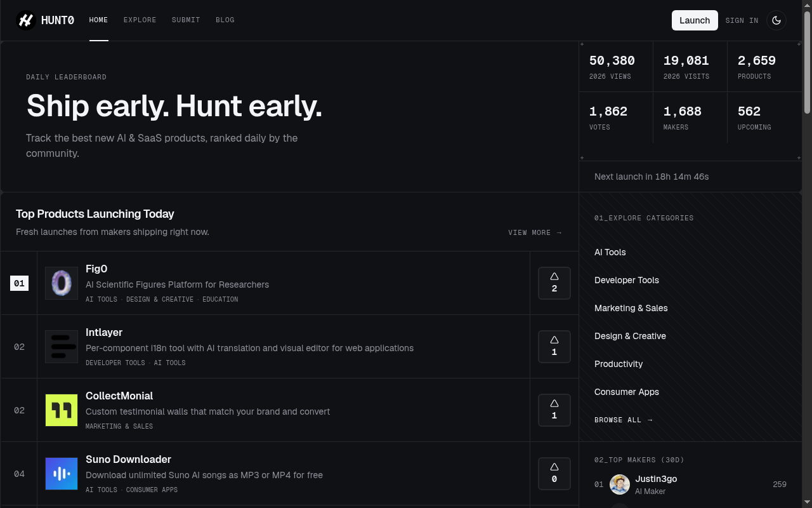Upvote the CollectMonial product

(x=554, y=410)
